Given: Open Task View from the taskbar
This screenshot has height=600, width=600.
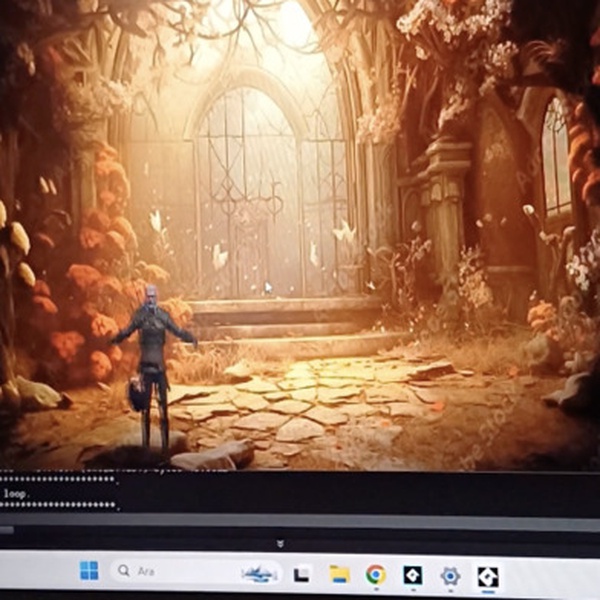Looking at the screenshot, I should tap(300, 574).
